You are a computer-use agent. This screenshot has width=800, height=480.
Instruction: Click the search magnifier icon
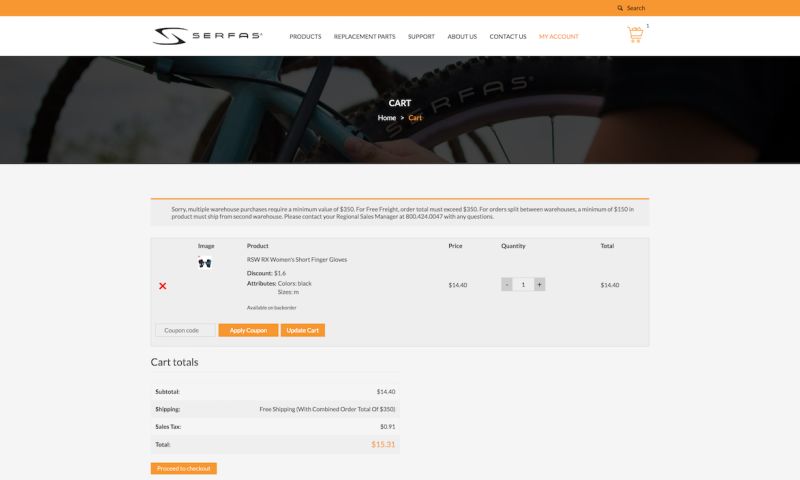(620, 8)
